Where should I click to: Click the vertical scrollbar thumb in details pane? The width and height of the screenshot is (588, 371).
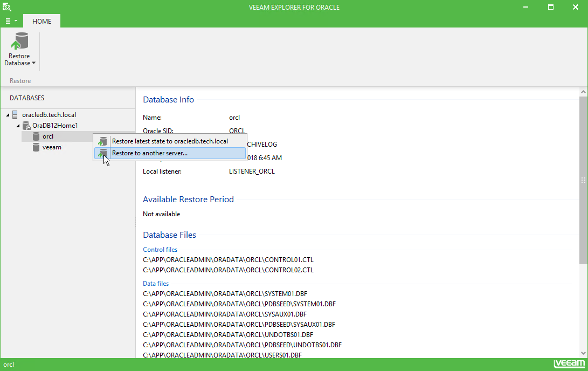pyautogui.click(x=583, y=180)
